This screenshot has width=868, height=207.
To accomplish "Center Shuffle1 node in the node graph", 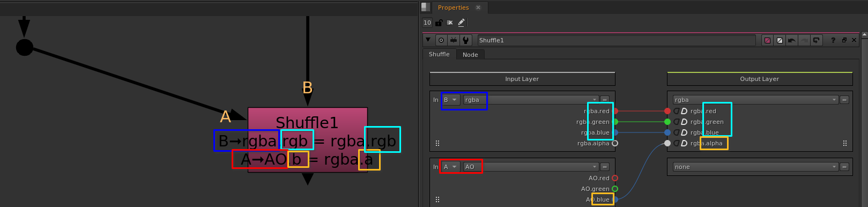I will point(441,40).
